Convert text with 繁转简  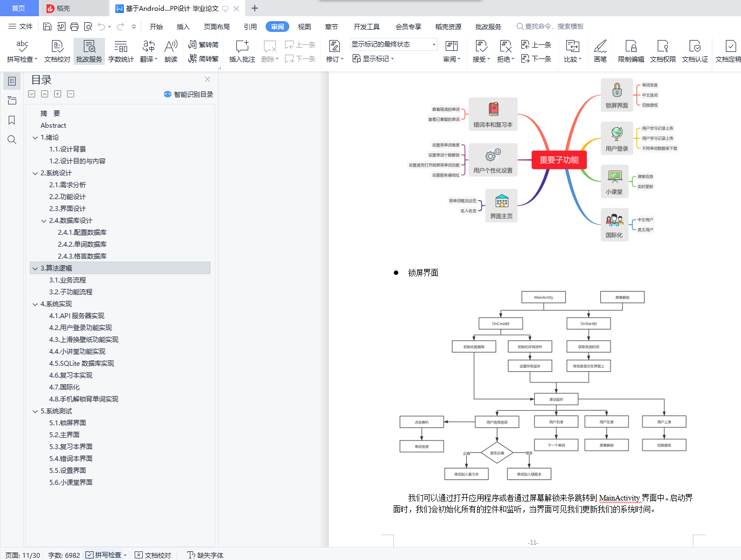[203, 45]
